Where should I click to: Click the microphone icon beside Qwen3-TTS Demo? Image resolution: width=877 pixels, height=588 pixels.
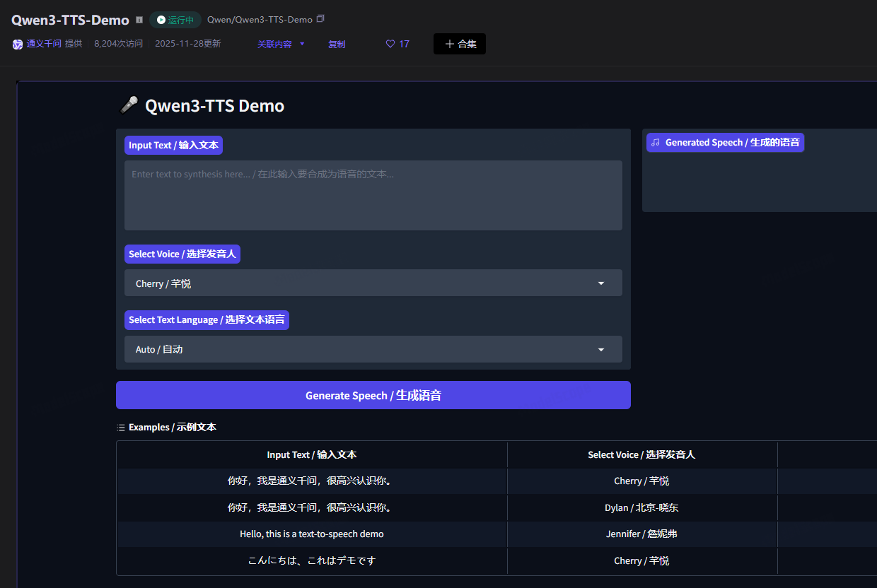tap(129, 105)
